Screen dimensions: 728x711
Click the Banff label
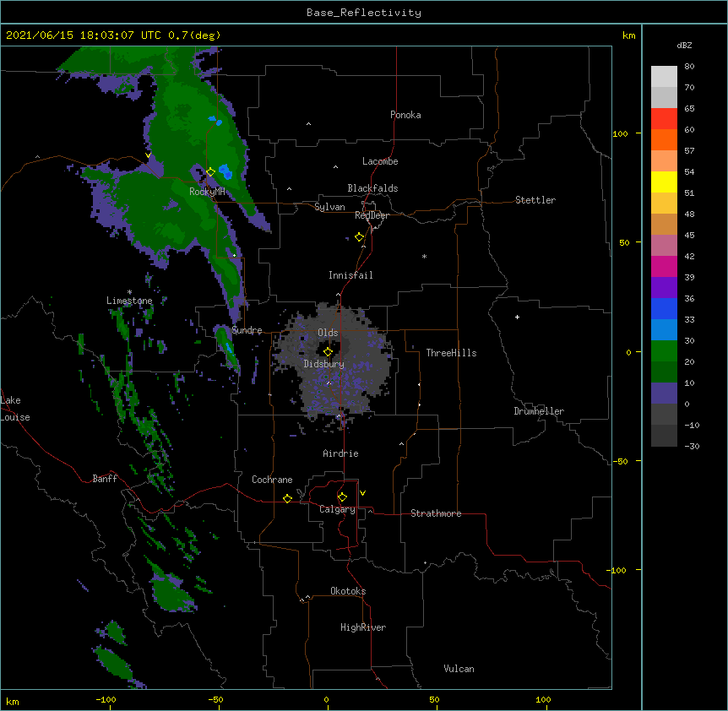pyautogui.click(x=105, y=479)
